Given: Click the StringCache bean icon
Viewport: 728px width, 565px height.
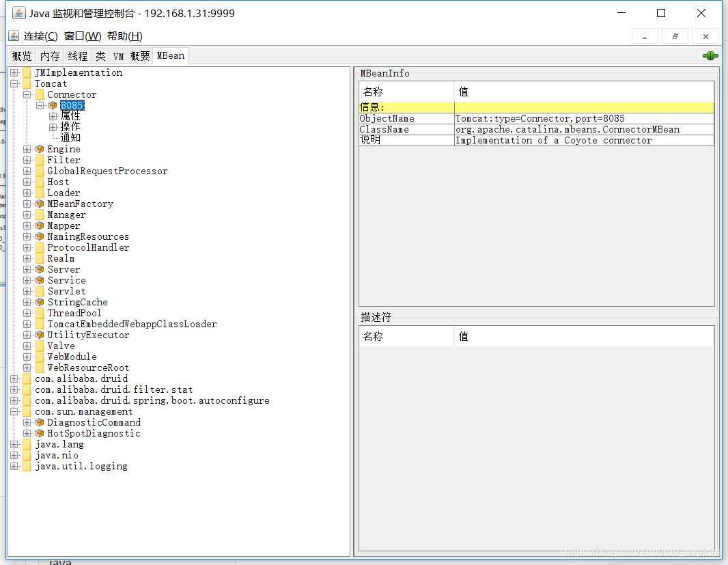Looking at the screenshot, I should tap(40, 302).
